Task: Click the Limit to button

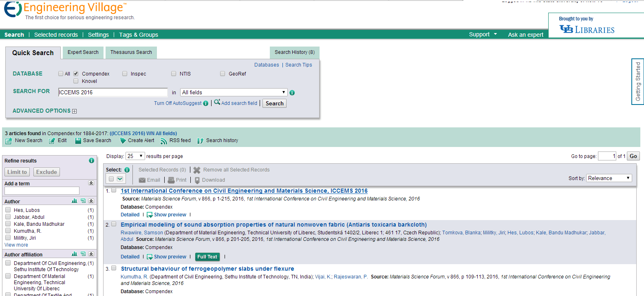Action: 17,172
